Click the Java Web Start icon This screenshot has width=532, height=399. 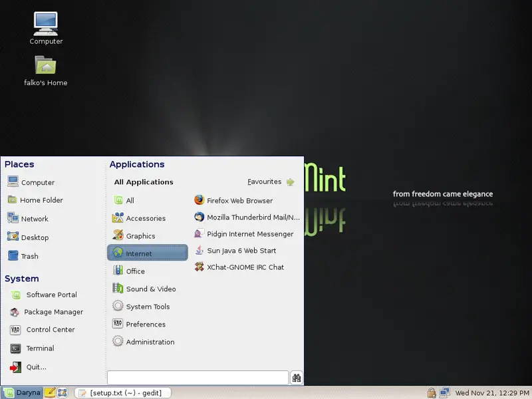[x=199, y=250]
